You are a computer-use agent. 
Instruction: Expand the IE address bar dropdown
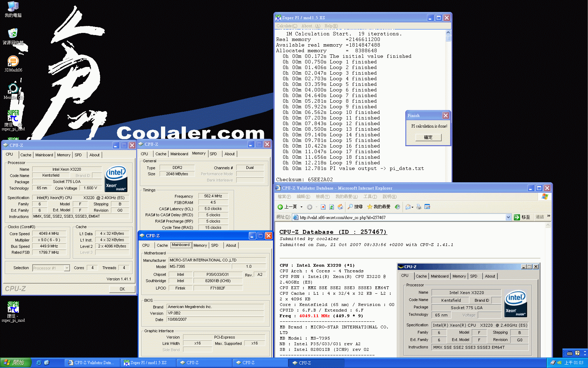click(508, 217)
